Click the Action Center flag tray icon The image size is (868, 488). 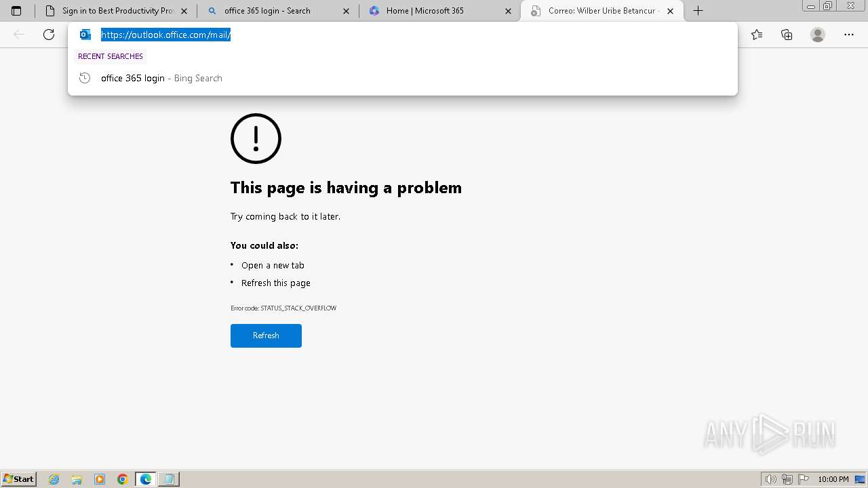[x=804, y=479]
